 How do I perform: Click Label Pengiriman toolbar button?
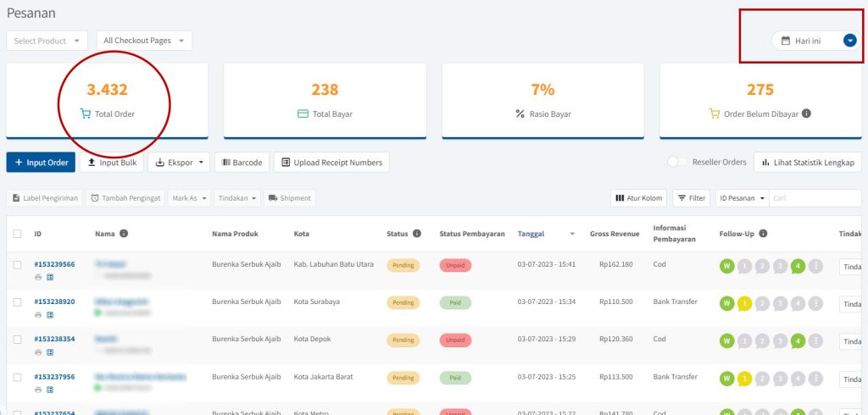tap(45, 198)
